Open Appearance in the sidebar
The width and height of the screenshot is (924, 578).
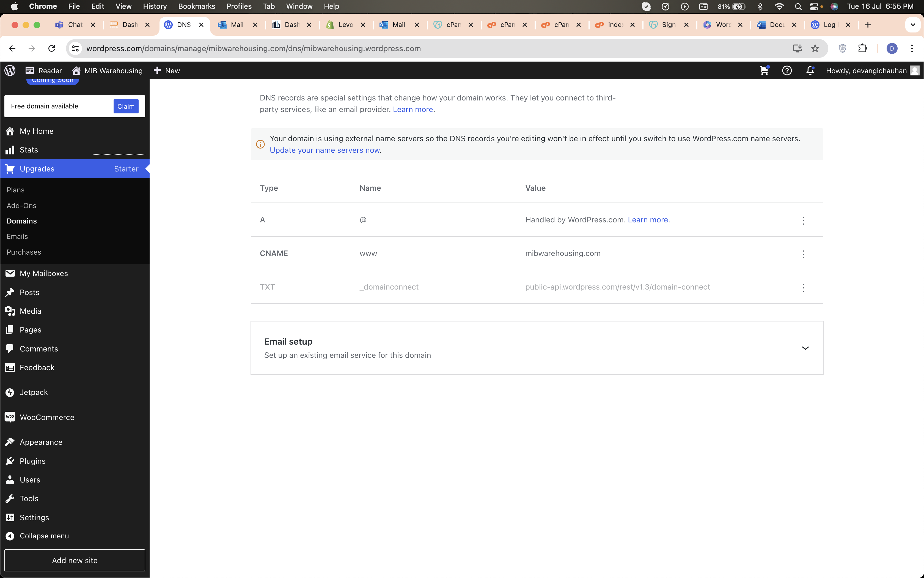[75, 442]
